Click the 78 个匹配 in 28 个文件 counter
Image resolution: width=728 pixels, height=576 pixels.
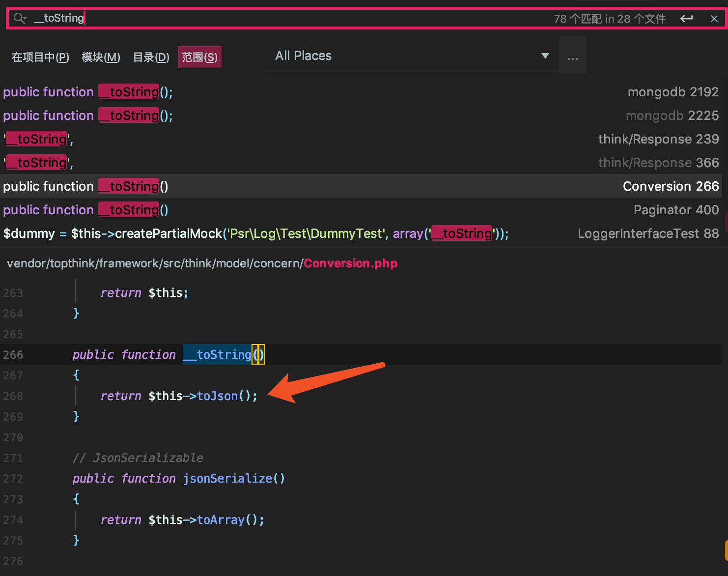(610, 19)
